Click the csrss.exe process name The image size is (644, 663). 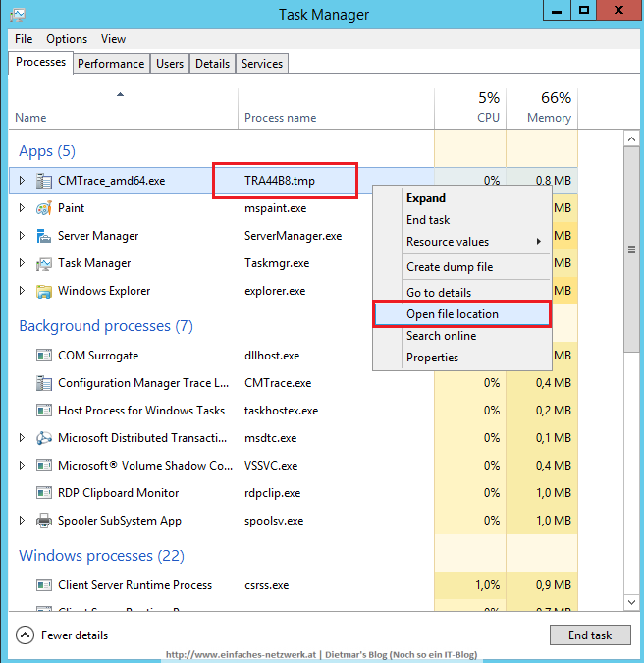click(x=267, y=585)
